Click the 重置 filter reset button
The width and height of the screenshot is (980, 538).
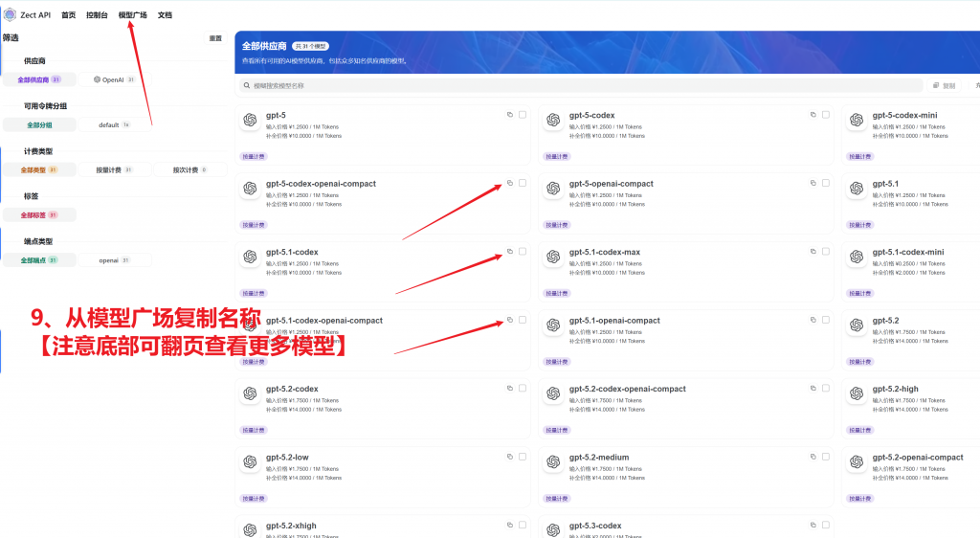pyautogui.click(x=215, y=38)
